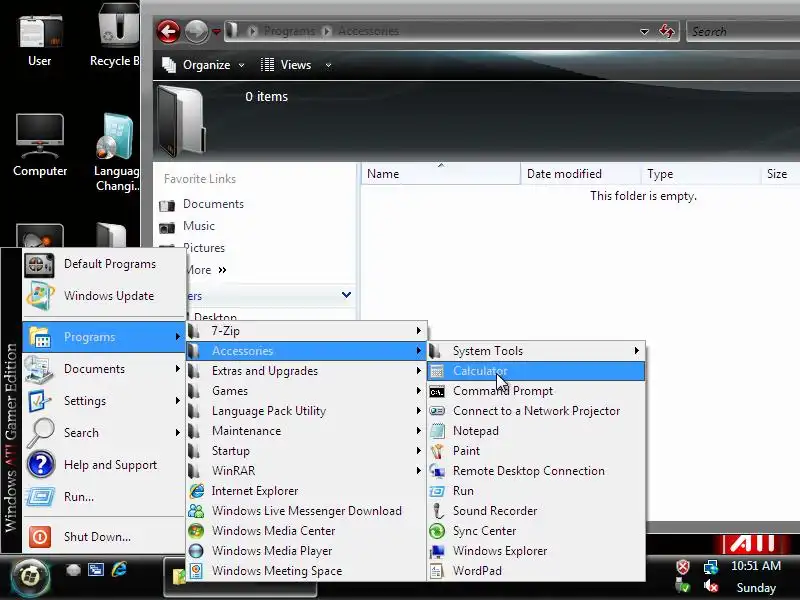Sort by the Type column header

pos(701,174)
